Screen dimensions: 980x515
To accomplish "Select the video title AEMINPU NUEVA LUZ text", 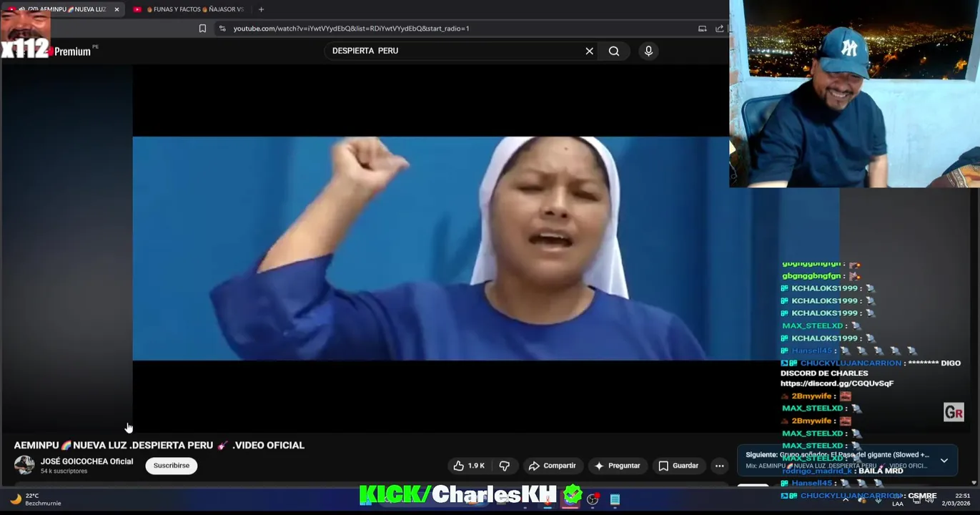I will click(x=159, y=445).
